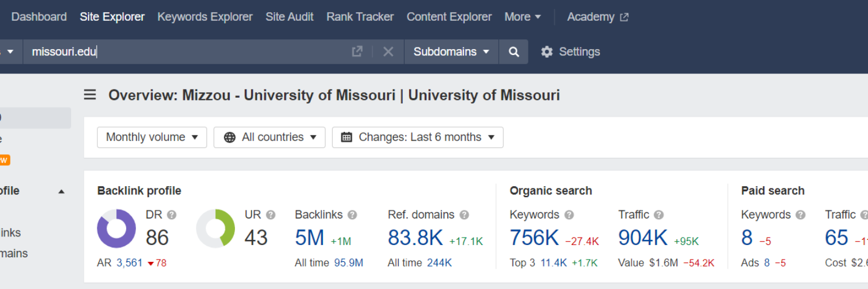This screenshot has height=289, width=868.
Task: Open the Subdomains mode dropdown
Action: tap(451, 52)
